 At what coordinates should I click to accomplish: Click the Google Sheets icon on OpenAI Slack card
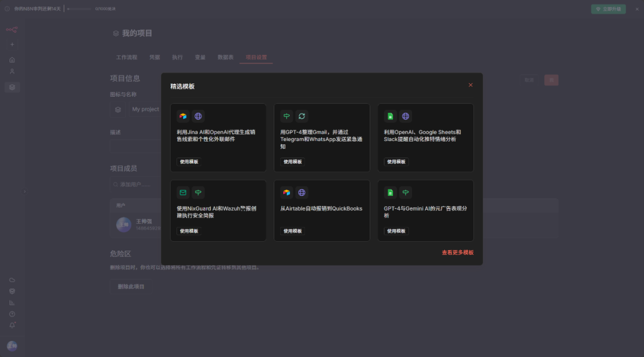point(390,116)
